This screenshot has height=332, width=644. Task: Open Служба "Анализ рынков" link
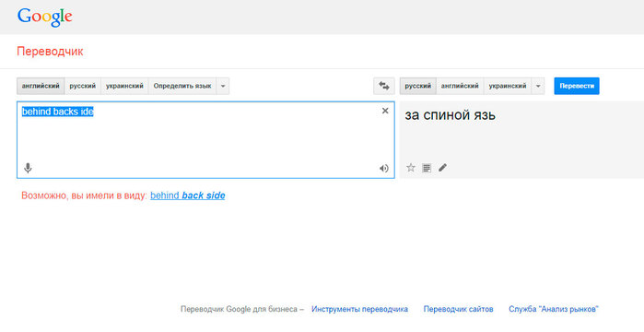tap(554, 309)
